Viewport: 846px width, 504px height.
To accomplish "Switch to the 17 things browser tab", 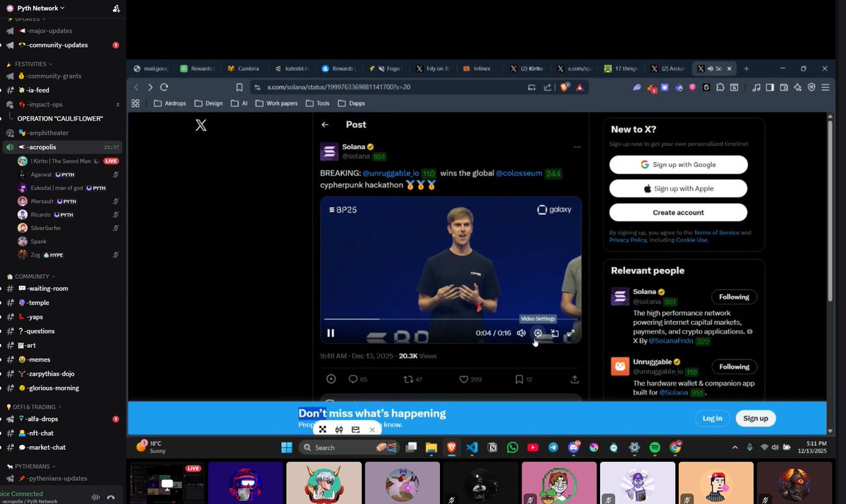I will pos(620,68).
